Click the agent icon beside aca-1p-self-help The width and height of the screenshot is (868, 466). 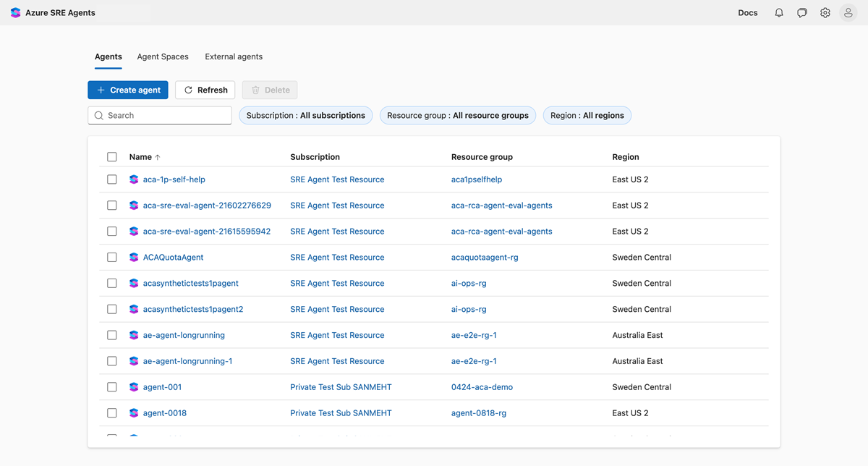(133, 179)
